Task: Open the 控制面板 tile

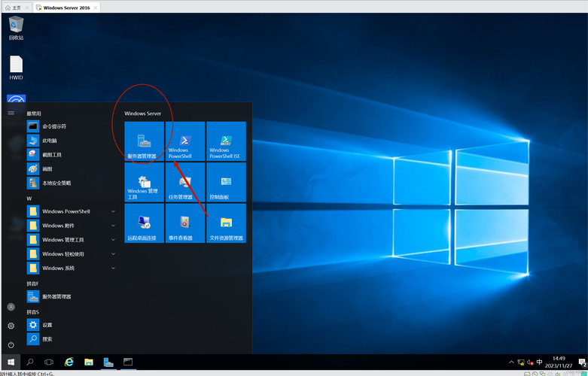Action: point(226,182)
